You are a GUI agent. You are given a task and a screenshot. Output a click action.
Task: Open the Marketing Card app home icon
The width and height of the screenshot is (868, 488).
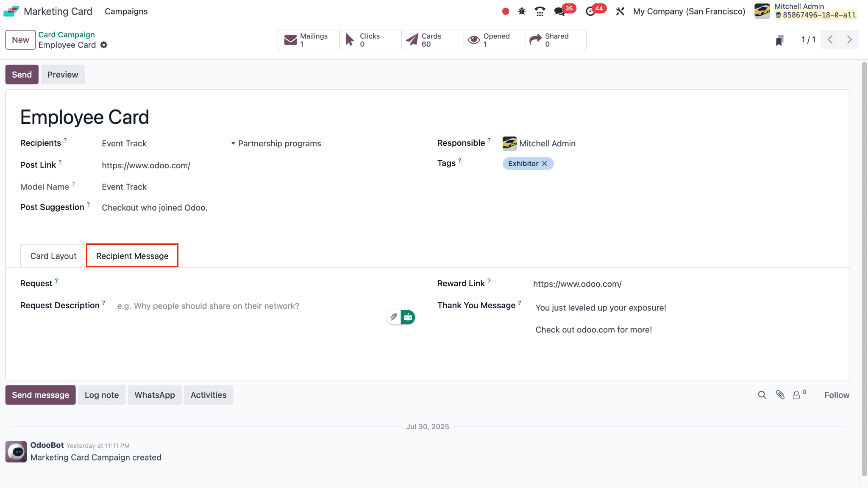pos(11,11)
